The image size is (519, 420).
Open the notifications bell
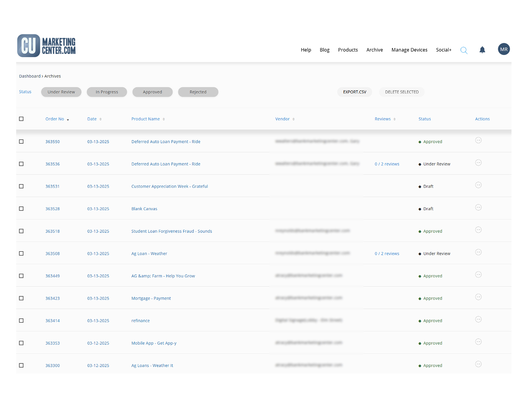point(482,50)
